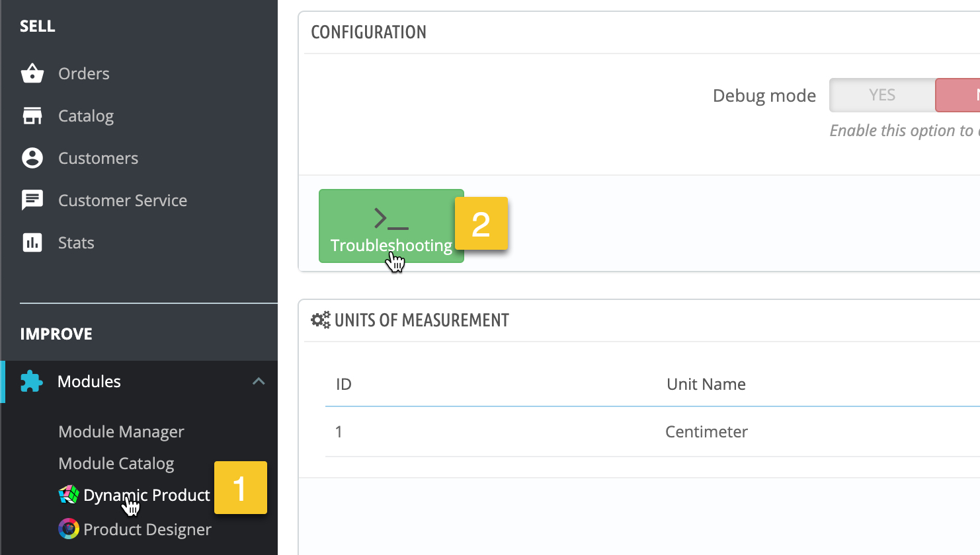Click the Stats bar chart icon
This screenshot has height=555, width=980.
point(32,242)
